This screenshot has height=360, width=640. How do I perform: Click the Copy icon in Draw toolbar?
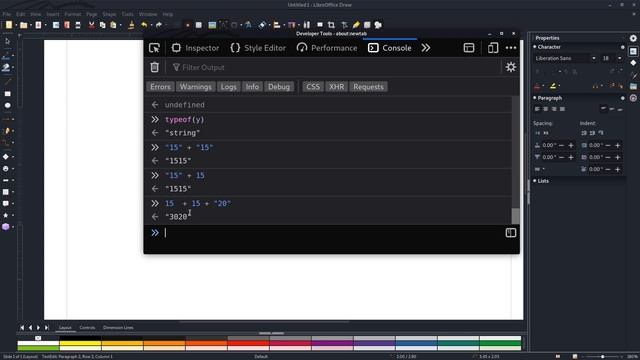pos(102,25)
